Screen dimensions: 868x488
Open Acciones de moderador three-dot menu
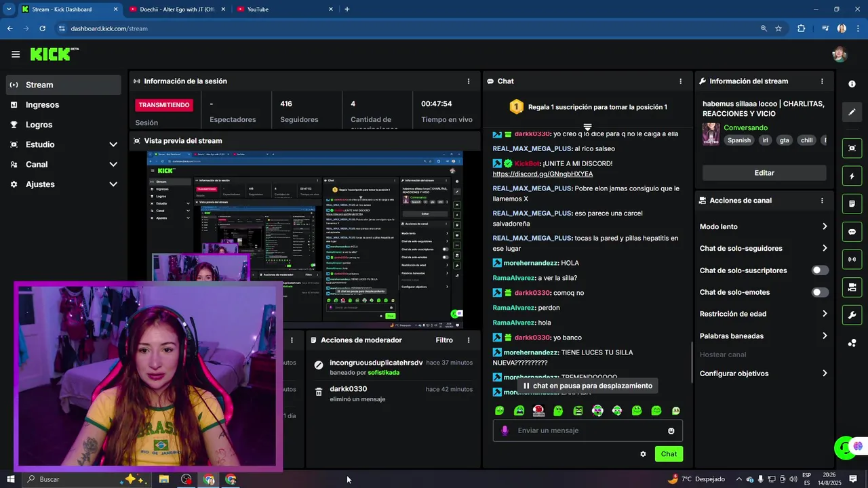click(x=469, y=340)
